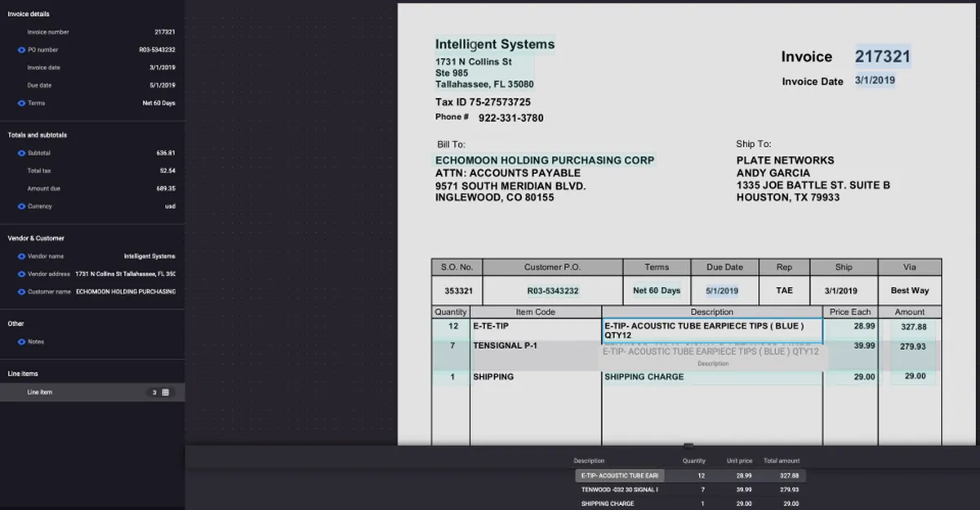Click the drag handle atop the bottom panel

688,445
